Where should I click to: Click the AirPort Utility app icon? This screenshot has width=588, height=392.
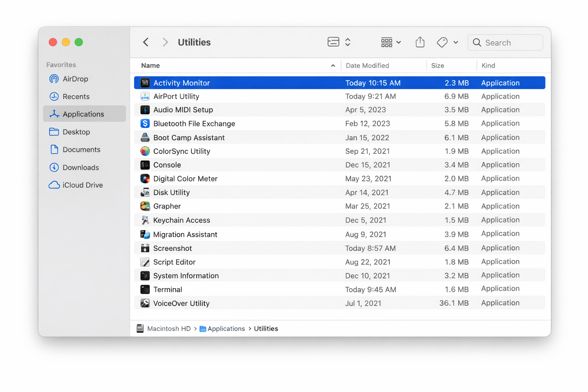point(145,96)
